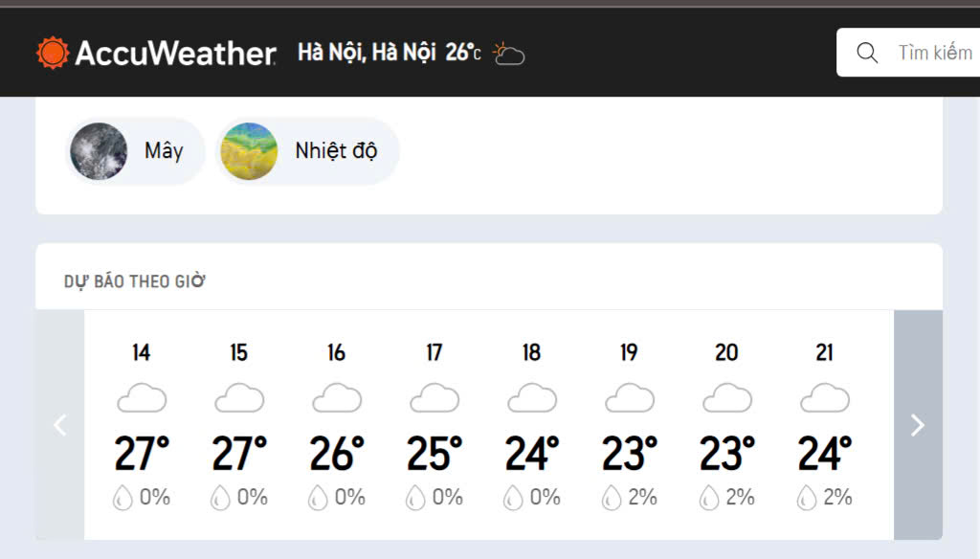Click the cloud icon for hour 21
Image resolution: width=980 pixels, height=559 pixels.
click(x=824, y=397)
